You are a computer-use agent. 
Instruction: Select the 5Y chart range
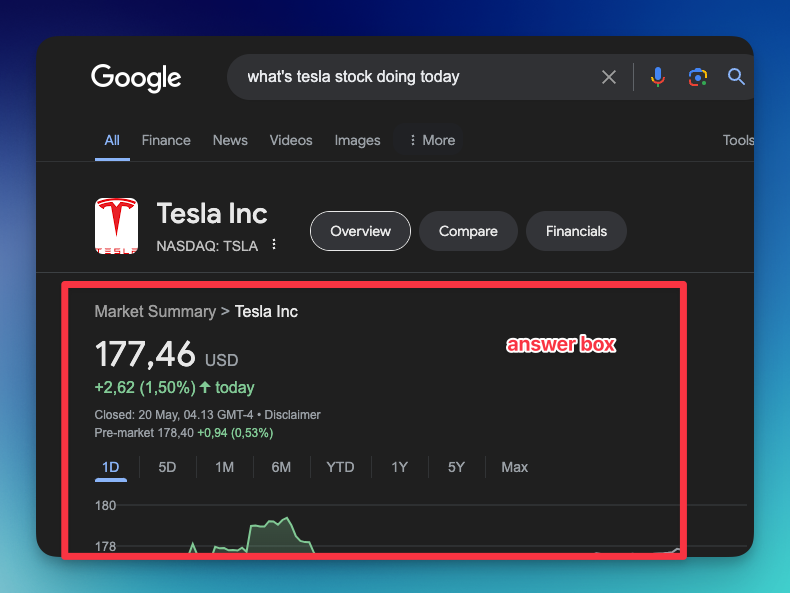coord(456,467)
